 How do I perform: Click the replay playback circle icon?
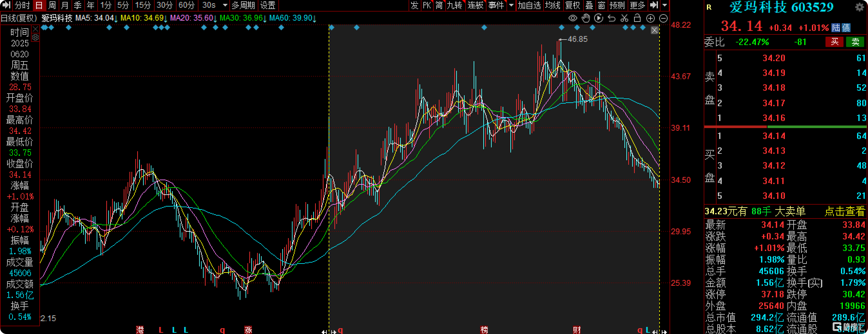pos(598,18)
